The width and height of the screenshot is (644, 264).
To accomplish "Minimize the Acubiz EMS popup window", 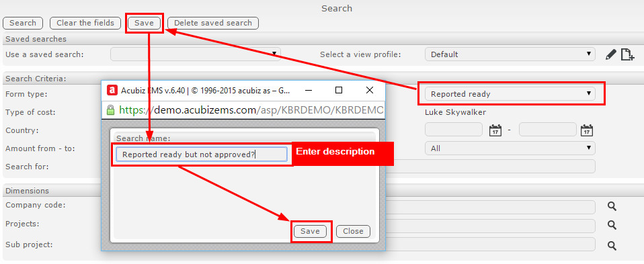I will click(x=308, y=90).
